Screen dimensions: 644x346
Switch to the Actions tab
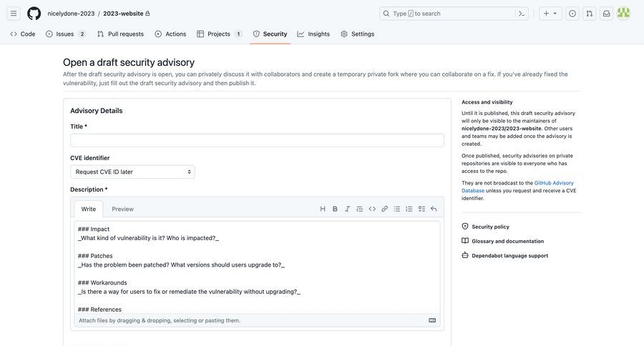(x=170, y=34)
